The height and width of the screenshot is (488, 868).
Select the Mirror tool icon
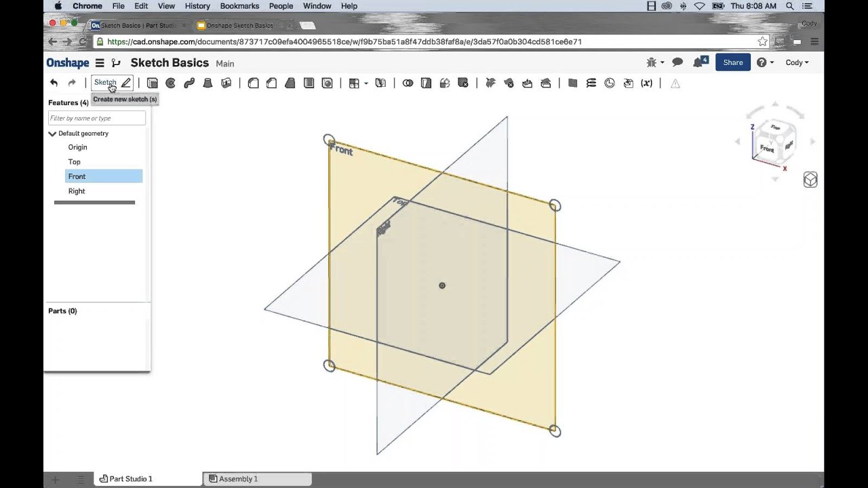pyautogui.click(x=380, y=83)
